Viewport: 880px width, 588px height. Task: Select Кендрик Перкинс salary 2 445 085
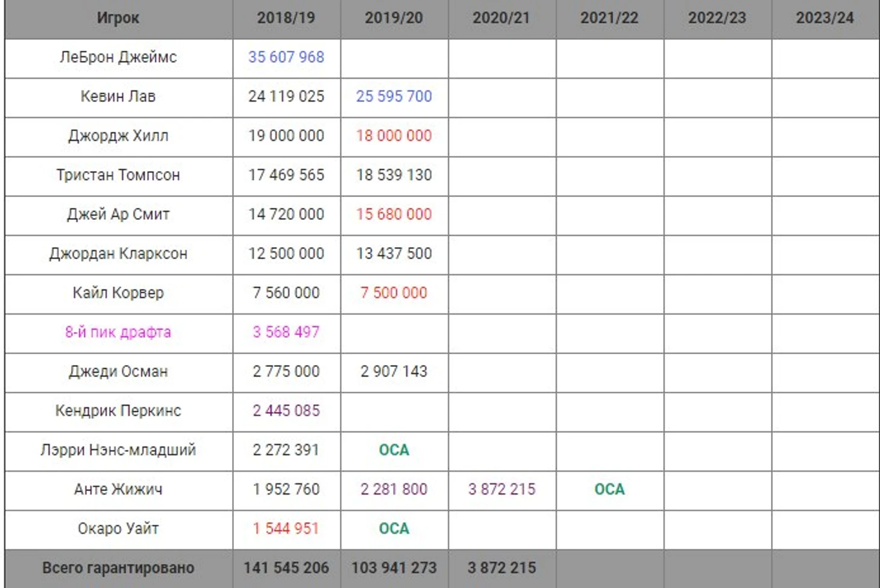(x=286, y=411)
